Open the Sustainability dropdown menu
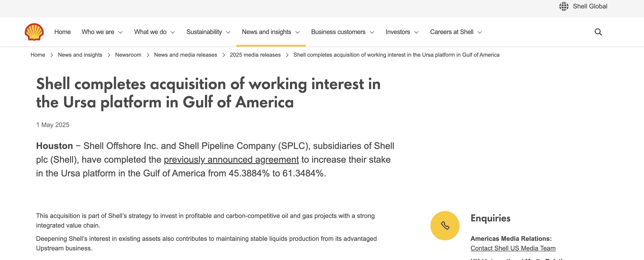The width and height of the screenshot is (644, 260). pos(208,32)
